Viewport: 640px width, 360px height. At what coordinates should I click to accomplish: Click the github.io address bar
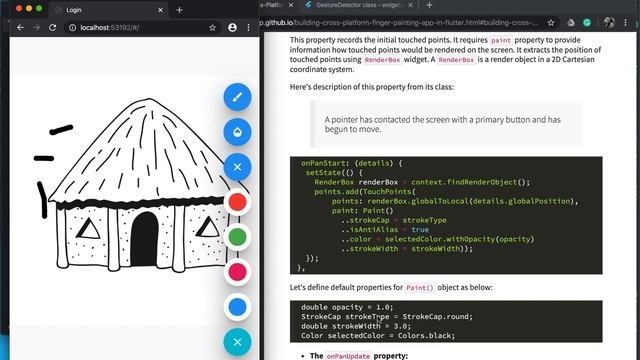click(x=400, y=22)
